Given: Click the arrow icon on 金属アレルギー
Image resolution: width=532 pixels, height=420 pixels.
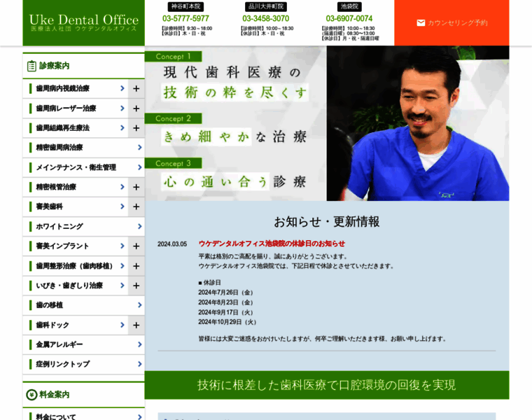Looking at the screenshot, I should pyautogui.click(x=140, y=344).
